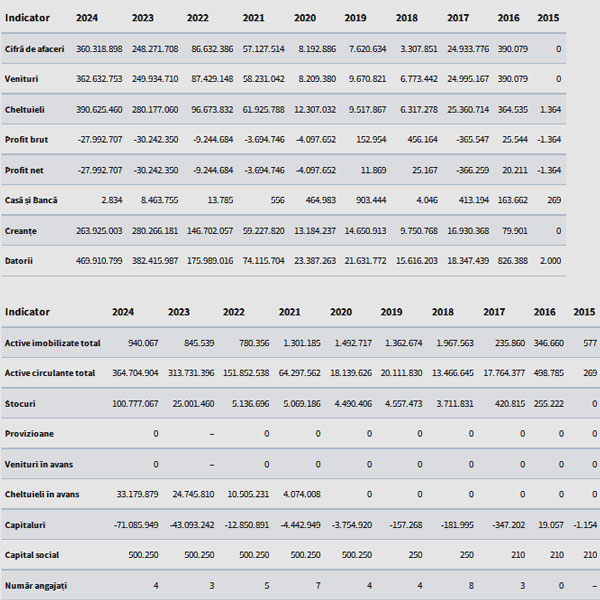Click Capitaluri 2024 value -71.085.949
Image resolution: width=600 pixels, height=600 pixels.
pos(136,525)
